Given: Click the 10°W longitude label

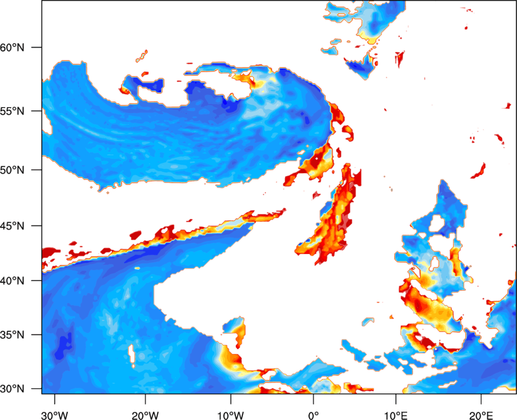Looking at the screenshot, I should pyautogui.click(x=231, y=415).
